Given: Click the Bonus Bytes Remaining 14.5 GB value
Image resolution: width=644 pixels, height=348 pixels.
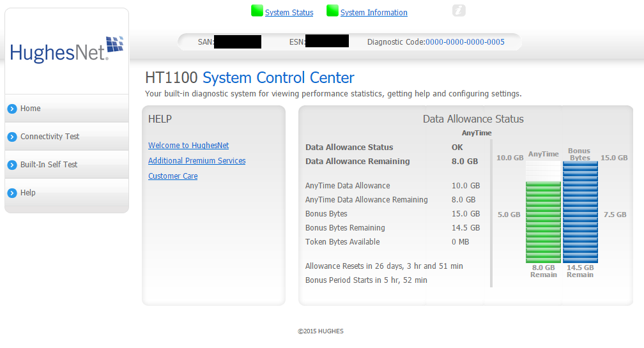Looking at the screenshot, I should [x=466, y=228].
